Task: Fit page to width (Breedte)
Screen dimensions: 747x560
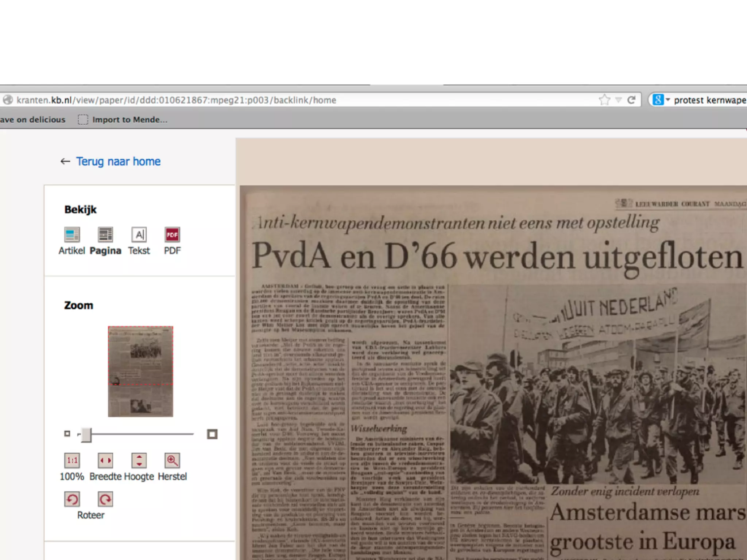Action: click(x=105, y=460)
